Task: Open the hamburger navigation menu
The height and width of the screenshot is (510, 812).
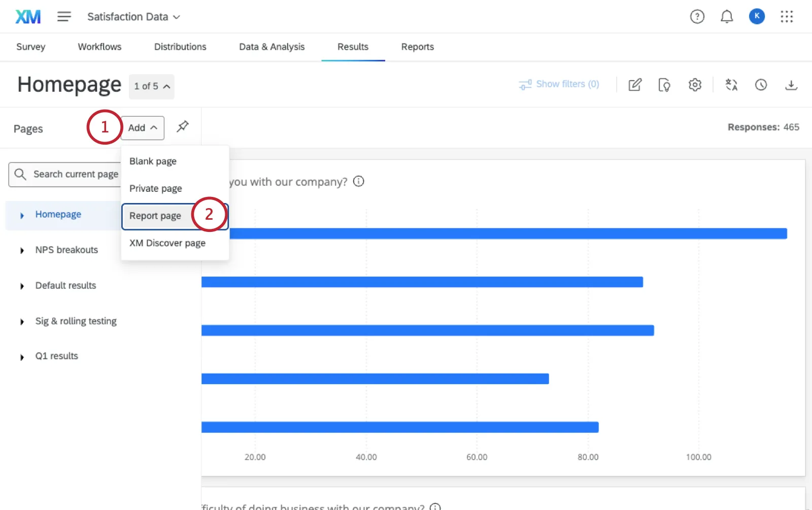Action: [x=64, y=17]
